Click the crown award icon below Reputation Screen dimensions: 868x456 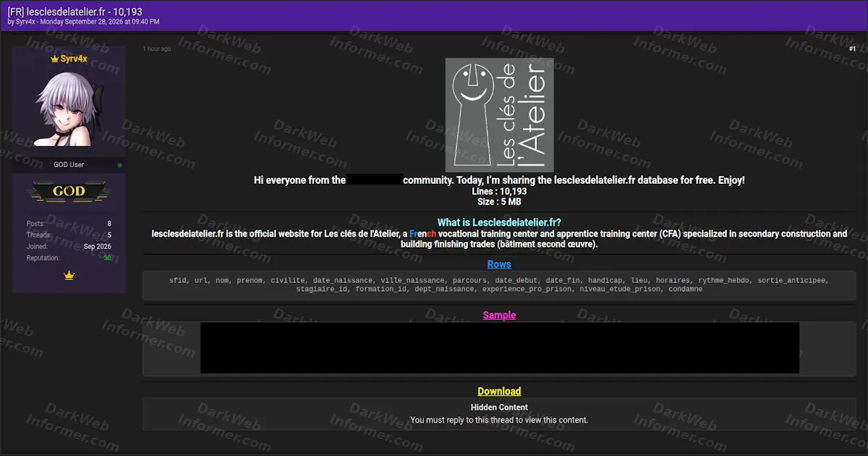69,275
